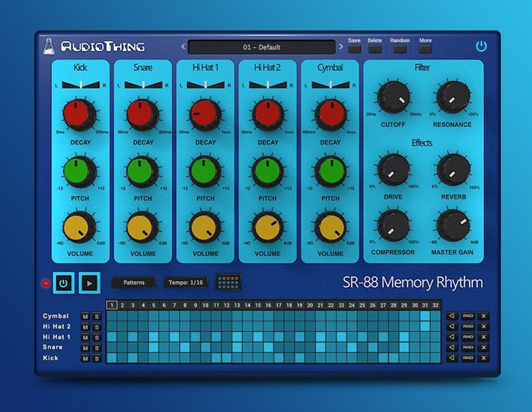Click the button under More

click(425, 50)
